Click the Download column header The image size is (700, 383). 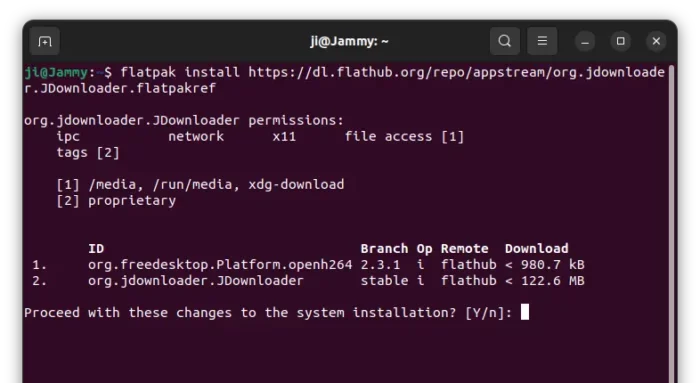[537, 249]
